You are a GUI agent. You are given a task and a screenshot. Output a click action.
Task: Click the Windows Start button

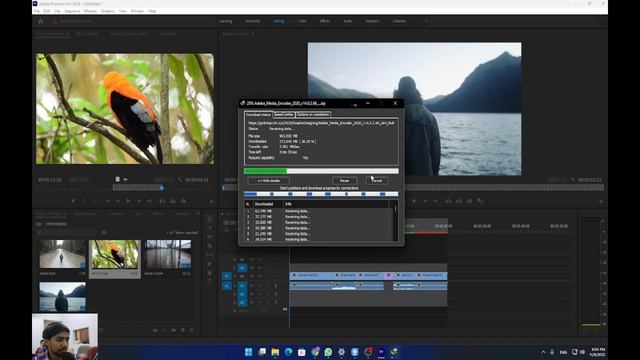(249, 352)
